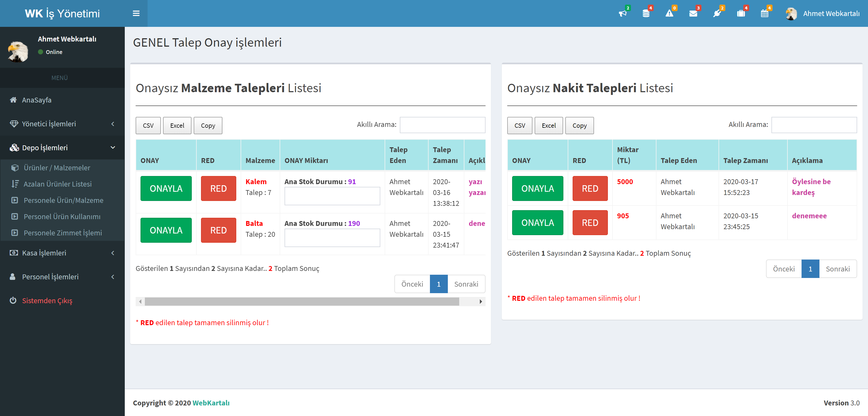
Task: Export Malzeme list with Excel button
Action: pos(177,126)
